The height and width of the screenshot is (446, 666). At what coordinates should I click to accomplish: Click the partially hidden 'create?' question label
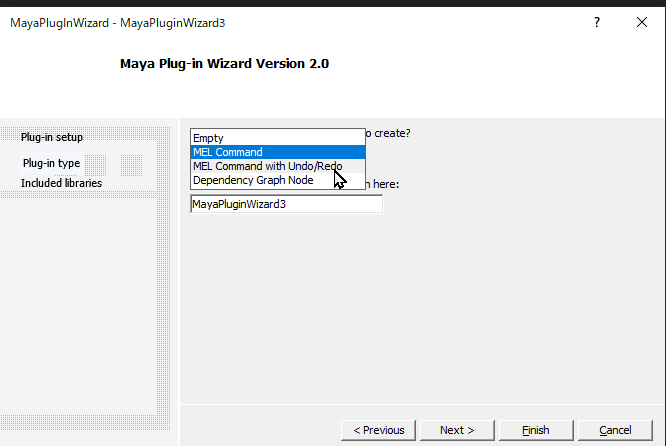pyautogui.click(x=390, y=133)
